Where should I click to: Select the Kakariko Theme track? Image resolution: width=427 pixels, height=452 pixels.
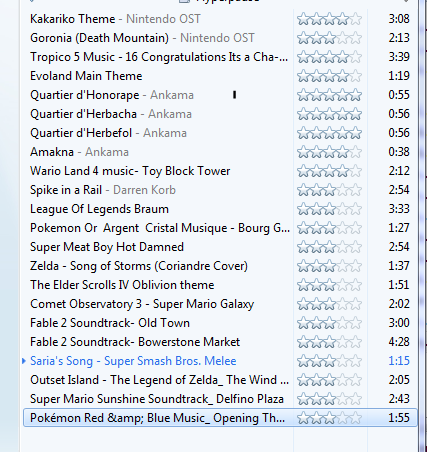(x=220, y=19)
